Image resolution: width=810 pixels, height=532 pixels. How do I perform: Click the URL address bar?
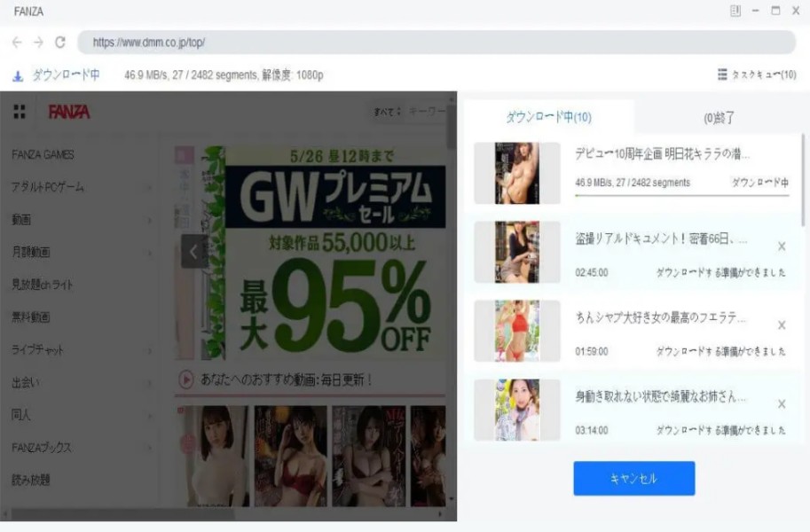[435, 42]
